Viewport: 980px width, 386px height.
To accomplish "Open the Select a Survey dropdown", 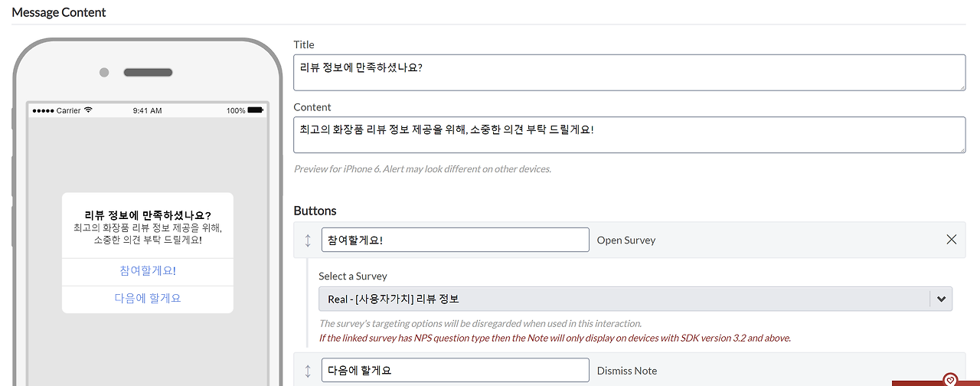I will [635, 299].
